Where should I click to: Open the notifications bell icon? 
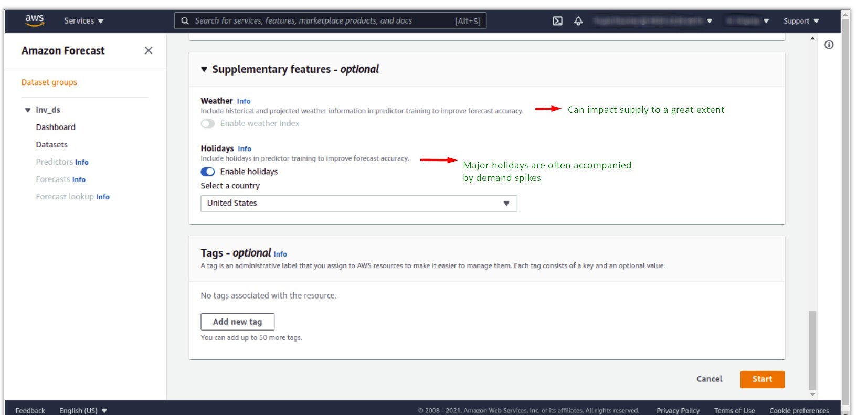click(x=578, y=21)
